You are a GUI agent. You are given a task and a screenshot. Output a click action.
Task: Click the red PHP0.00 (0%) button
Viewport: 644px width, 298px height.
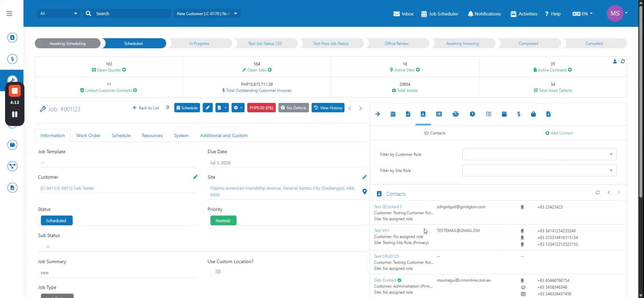tap(261, 108)
